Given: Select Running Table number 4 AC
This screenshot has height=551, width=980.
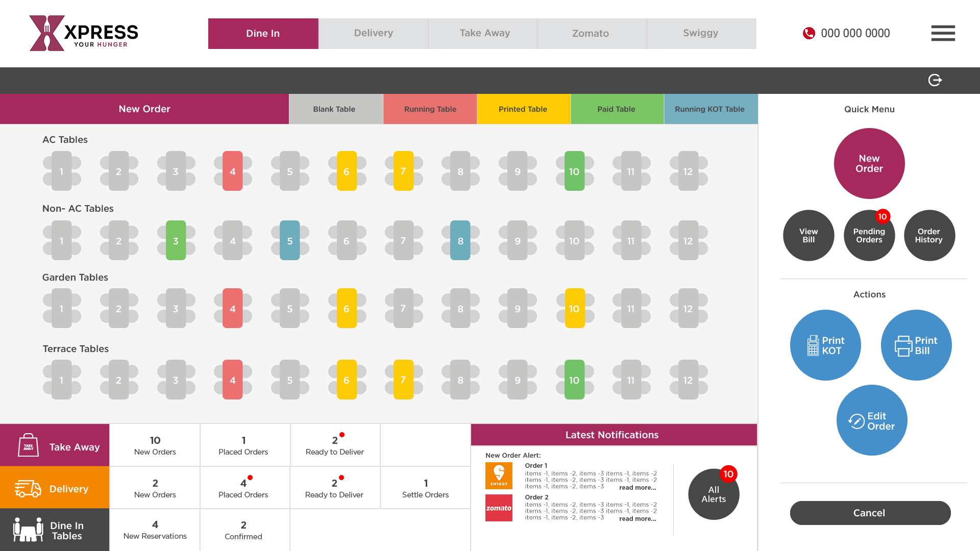Looking at the screenshot, I should tap(233, 171).
